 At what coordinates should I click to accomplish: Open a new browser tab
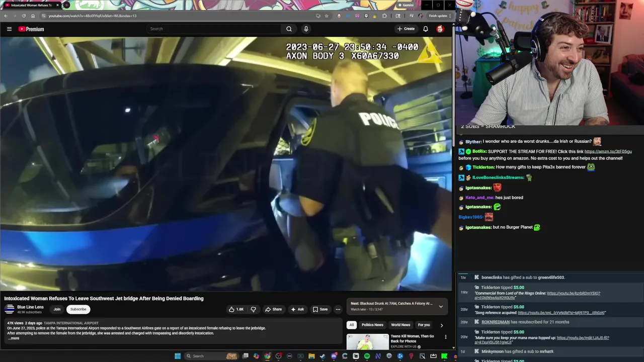pos(66,5)
